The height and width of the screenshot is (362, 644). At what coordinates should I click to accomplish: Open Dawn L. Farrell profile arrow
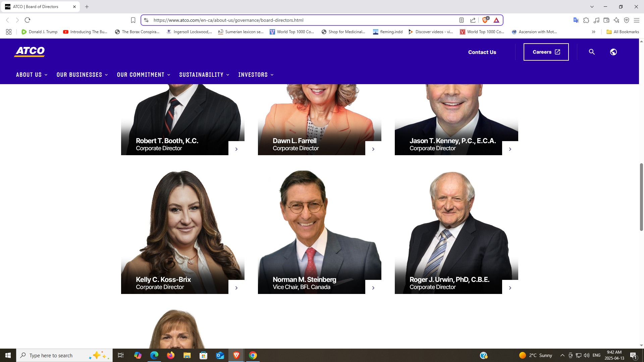pyautogui.click(x=373, y=148)
